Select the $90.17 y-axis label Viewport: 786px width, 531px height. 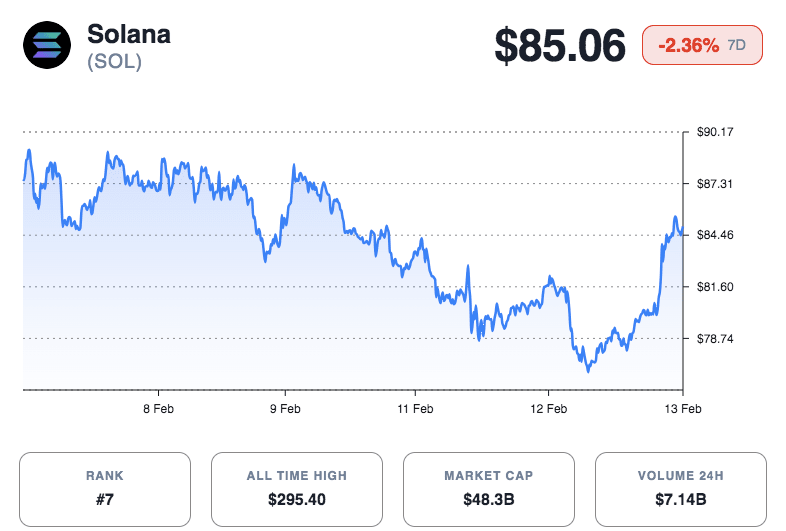click(x=715, y=132)
